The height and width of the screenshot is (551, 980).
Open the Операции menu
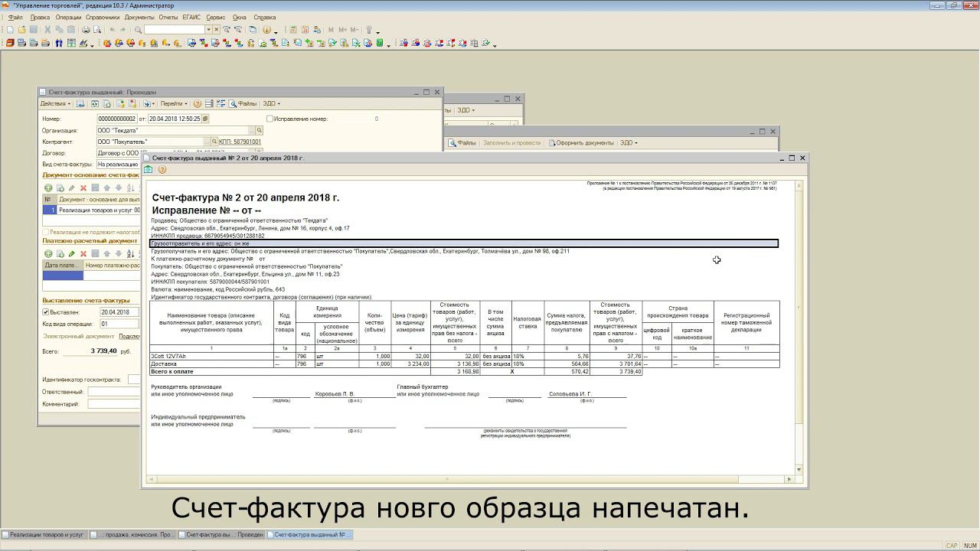[x=68, y=17]
